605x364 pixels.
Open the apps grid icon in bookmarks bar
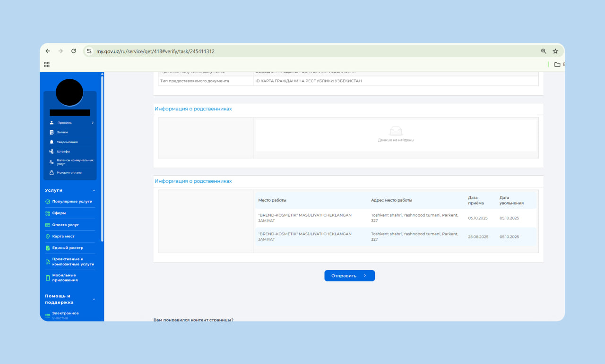[x=47, y=65]
